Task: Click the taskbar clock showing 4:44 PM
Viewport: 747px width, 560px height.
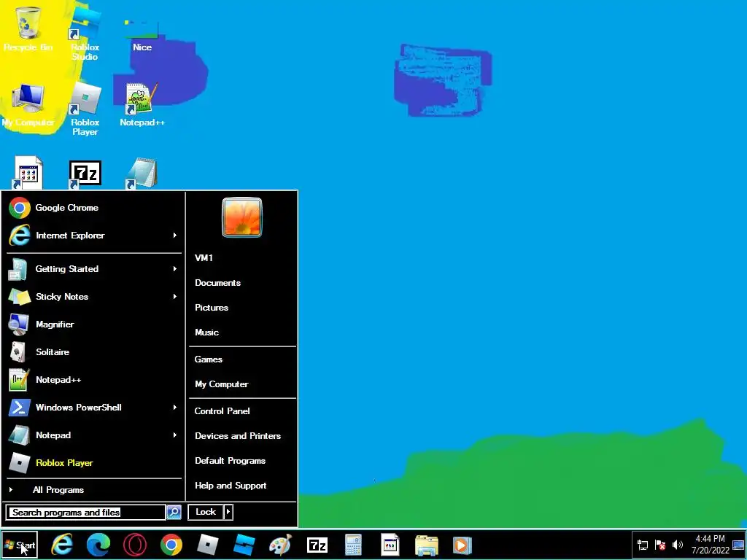Action: (711, 544)
